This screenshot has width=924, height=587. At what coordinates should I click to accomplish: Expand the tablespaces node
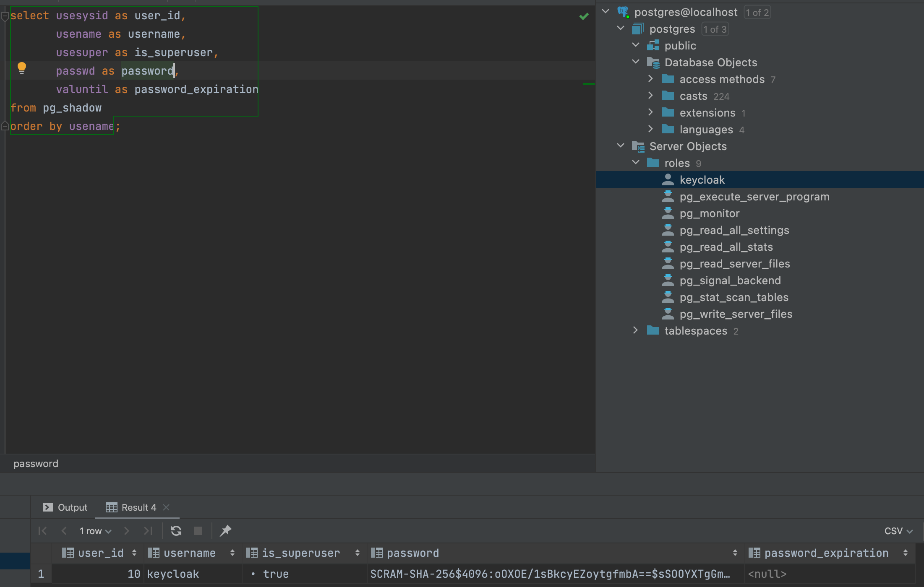(635, 330)
